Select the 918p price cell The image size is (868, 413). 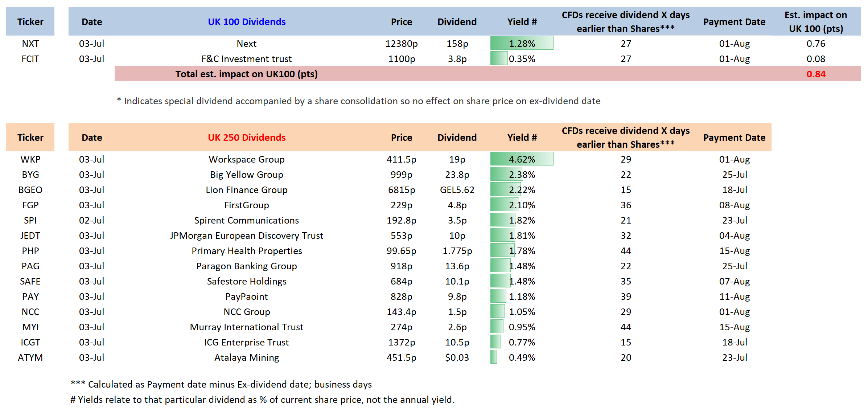[402, 266]
